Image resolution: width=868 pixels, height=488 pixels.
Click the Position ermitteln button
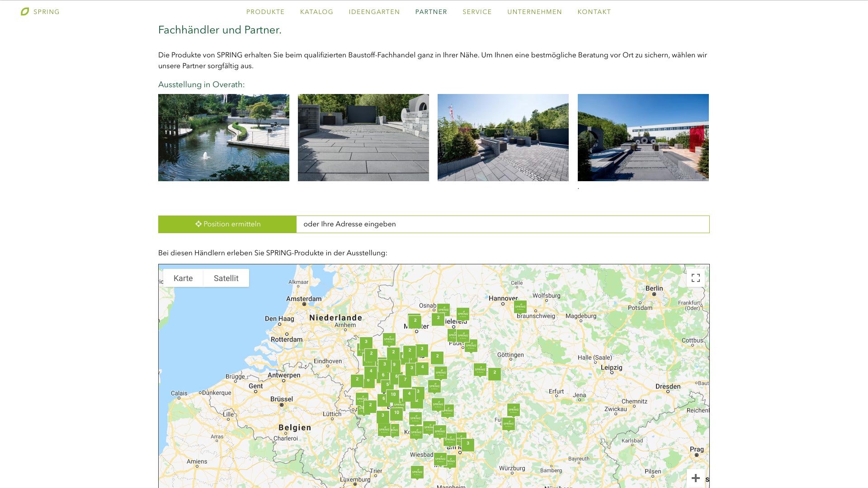(227, 224)
